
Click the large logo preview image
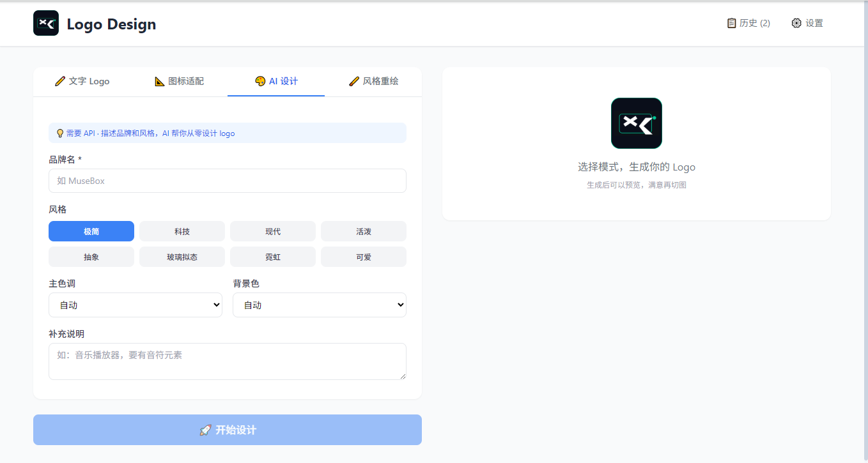(x=637, y=123)
